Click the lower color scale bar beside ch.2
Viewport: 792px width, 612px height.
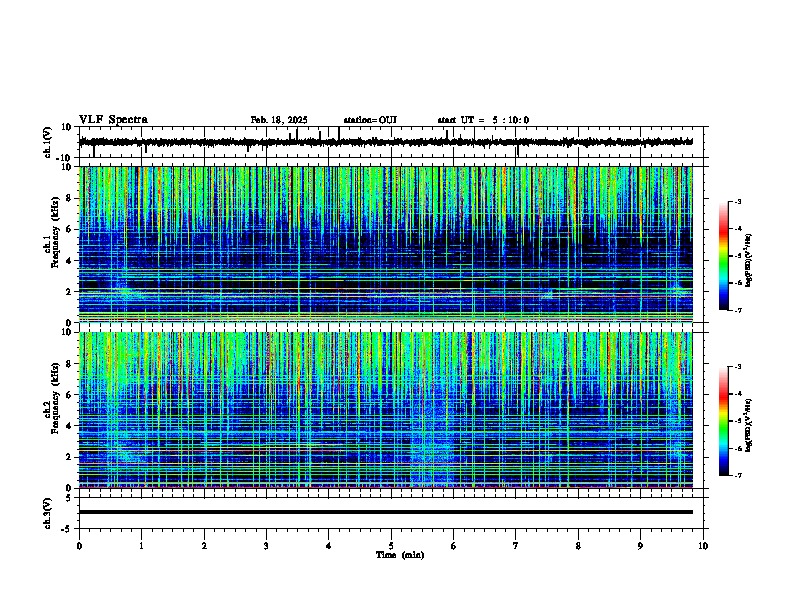click(x=723, y=421)
